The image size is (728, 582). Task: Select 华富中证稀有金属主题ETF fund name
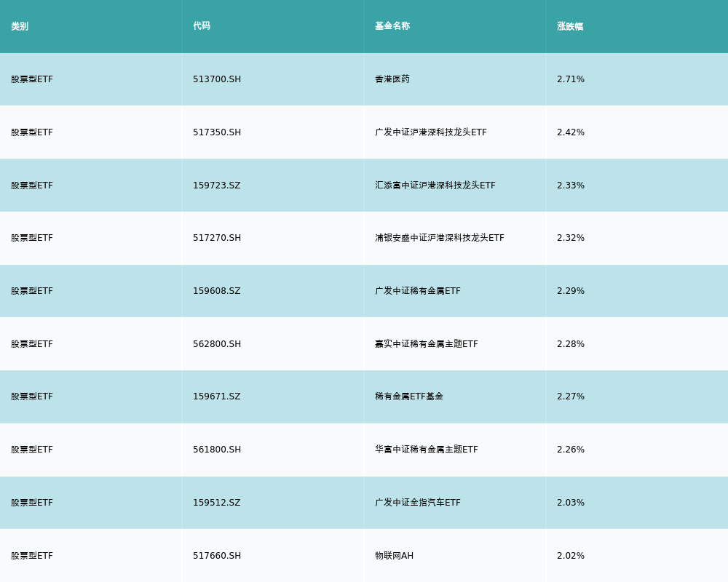[427, 450]
